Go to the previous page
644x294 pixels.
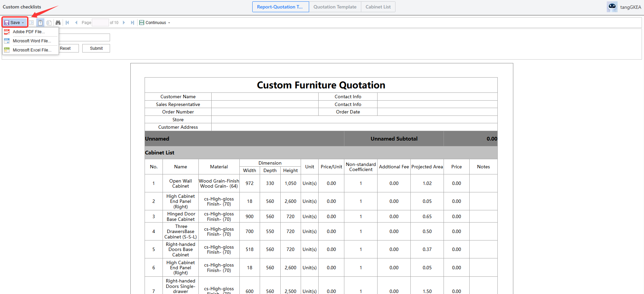(x=76, y=23)
